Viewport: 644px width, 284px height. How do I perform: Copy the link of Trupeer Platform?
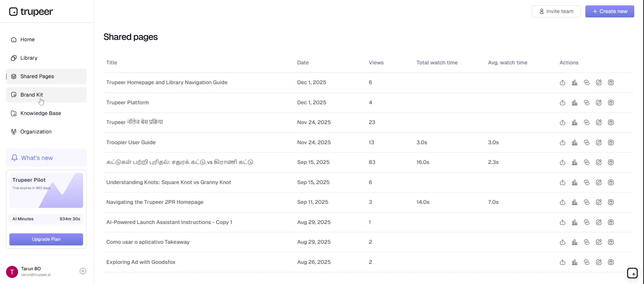click(x=587, y=103)
